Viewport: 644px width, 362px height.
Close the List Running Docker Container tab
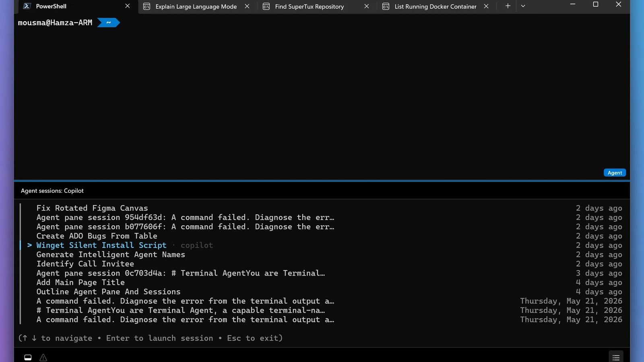tap(486, 6)
